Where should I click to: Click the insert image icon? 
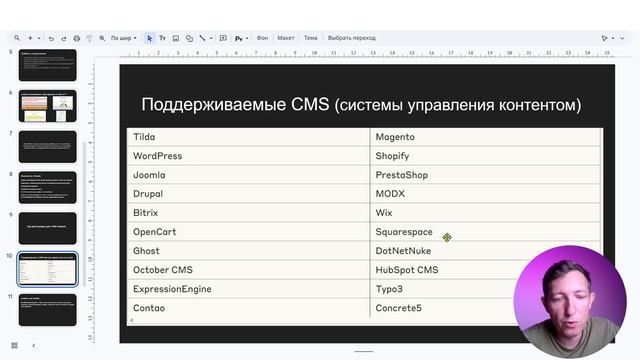(x=176, y=38)
